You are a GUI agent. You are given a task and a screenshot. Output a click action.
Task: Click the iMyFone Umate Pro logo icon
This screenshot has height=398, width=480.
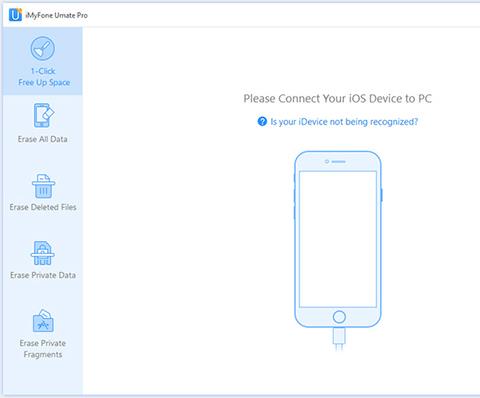(15, 15)
